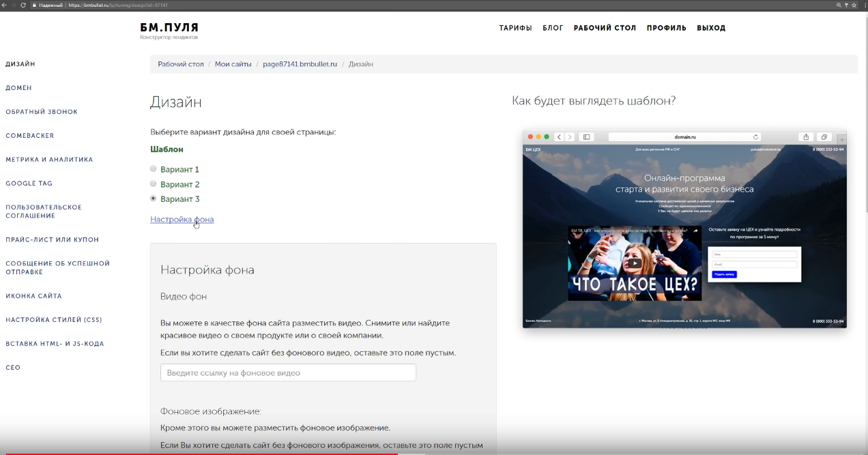Select the Вариант 1 radio button

tap(154, 169)
